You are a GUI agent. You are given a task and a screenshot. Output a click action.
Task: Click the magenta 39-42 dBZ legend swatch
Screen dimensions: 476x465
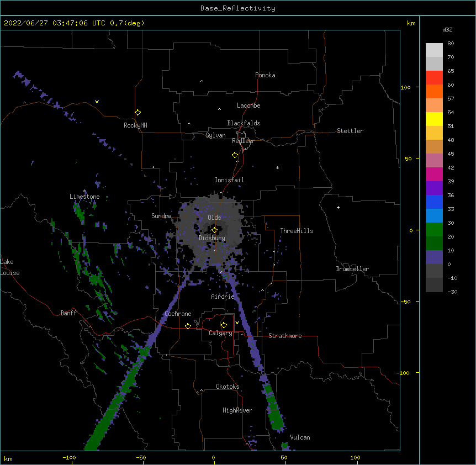pos(434,174)
